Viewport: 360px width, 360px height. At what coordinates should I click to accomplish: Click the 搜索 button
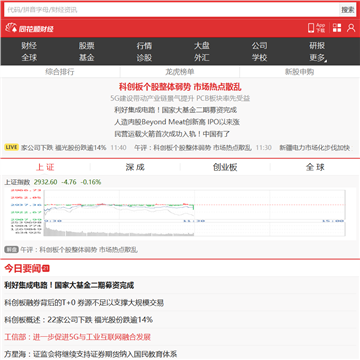348,10
